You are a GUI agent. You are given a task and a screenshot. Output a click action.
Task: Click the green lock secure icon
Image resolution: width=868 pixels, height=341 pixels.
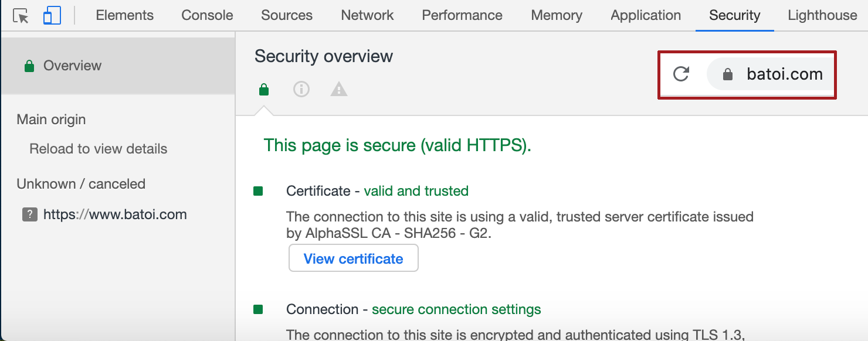click(264, 90)
